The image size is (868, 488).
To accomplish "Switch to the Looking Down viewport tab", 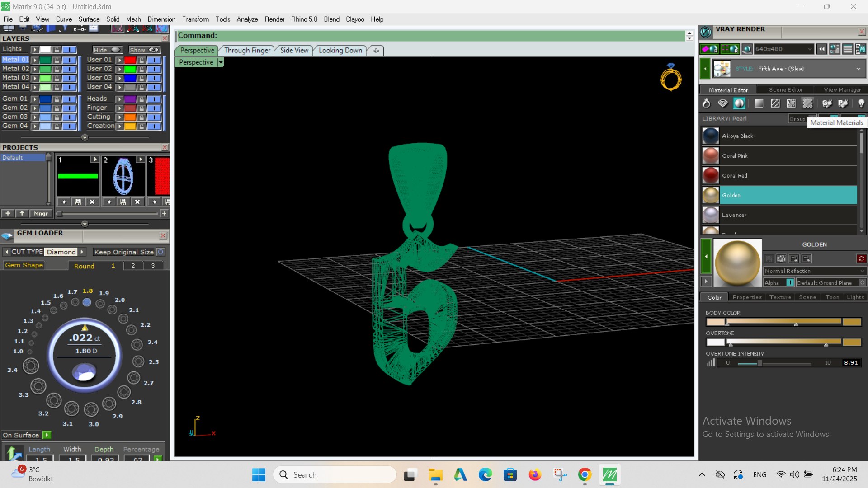I will (x=340, y=51).
